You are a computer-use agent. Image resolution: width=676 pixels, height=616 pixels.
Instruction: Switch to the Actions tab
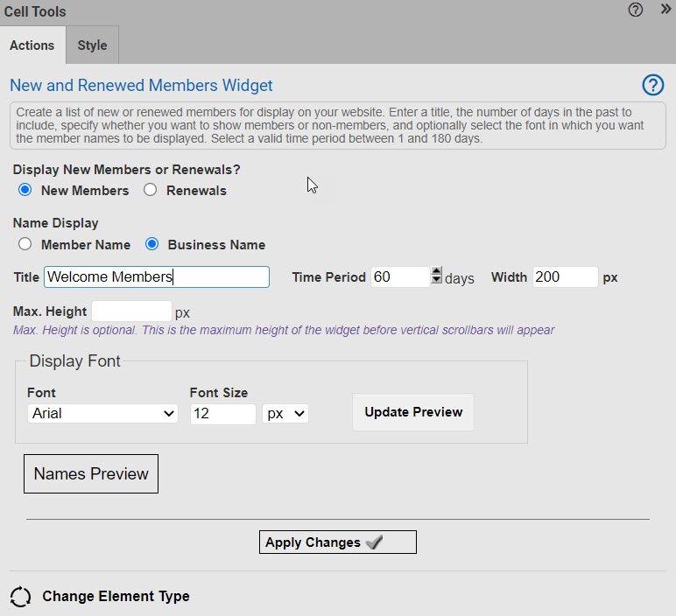pyautogui.click(x=32, y=45)
